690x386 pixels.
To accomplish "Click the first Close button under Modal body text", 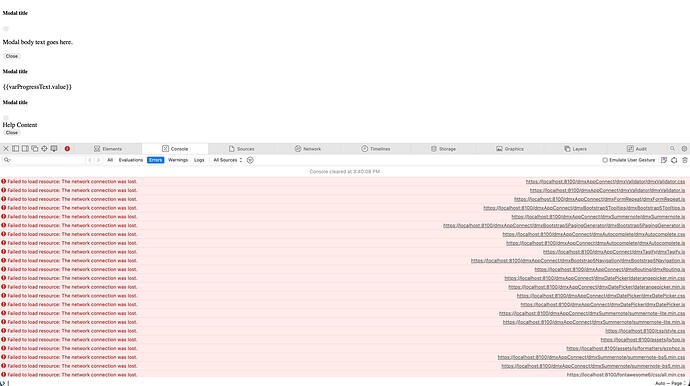I will coord(12,56).
